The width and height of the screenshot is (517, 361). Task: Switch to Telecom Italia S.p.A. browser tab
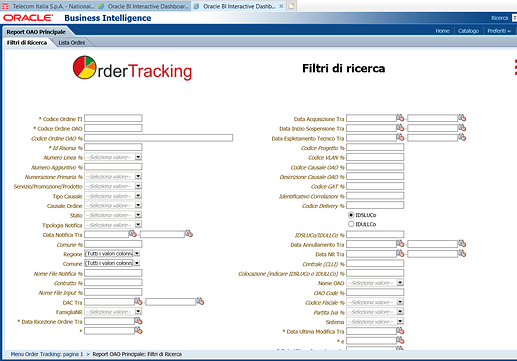coord(48,6)
